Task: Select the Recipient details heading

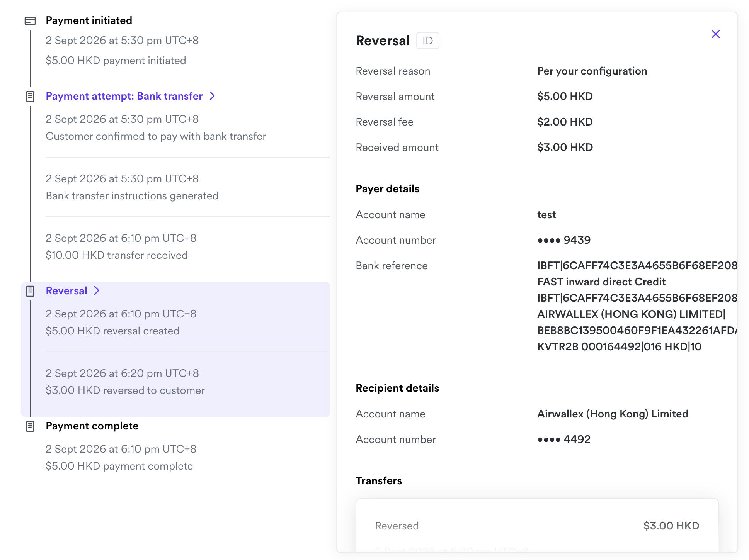Action: [397, 388]
